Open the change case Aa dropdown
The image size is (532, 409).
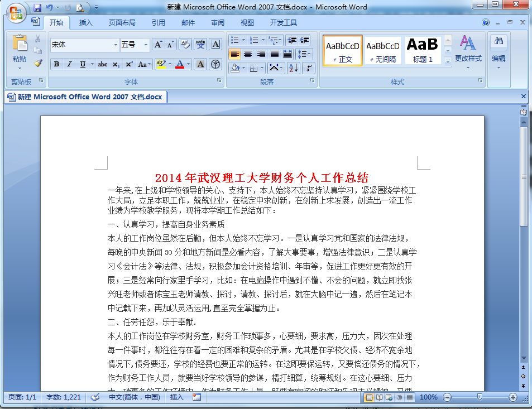[x=144, y=64]
